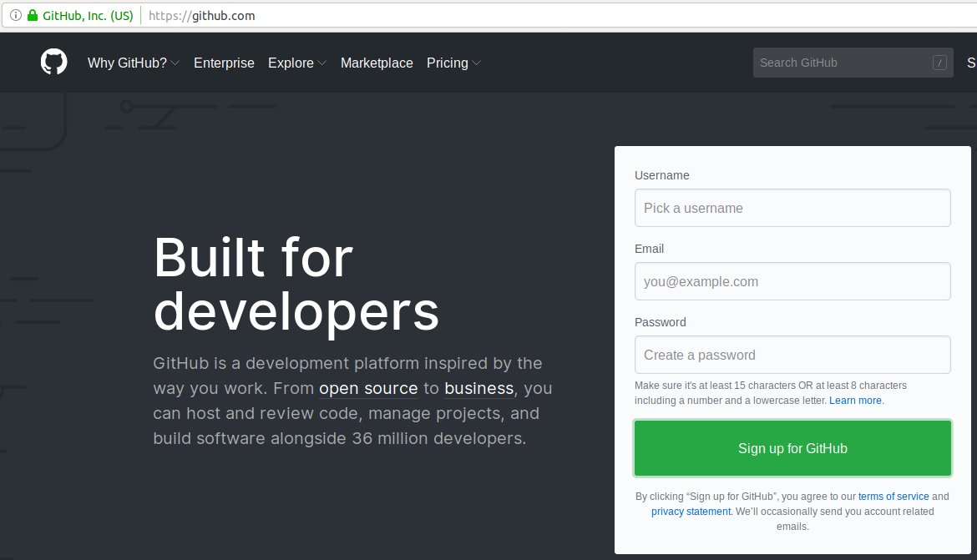Expand the "Why GitHub?" dropdown

click(x=133, y=63)
